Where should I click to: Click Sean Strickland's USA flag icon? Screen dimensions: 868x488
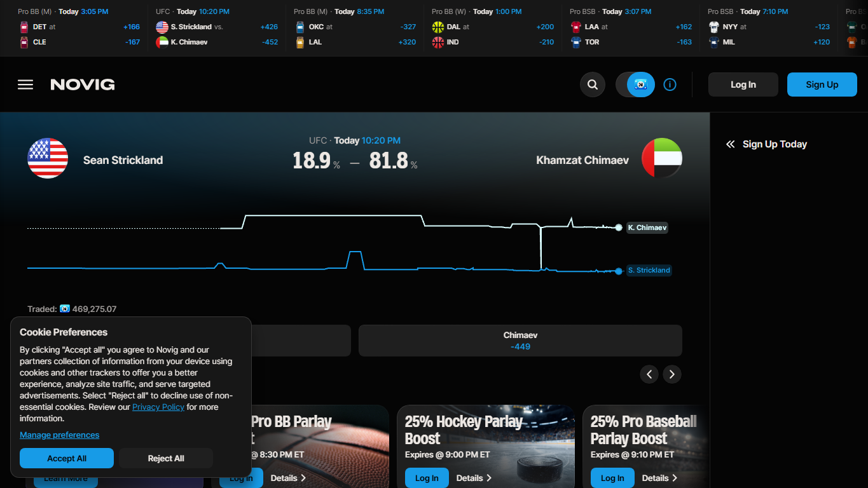[48, 158]
